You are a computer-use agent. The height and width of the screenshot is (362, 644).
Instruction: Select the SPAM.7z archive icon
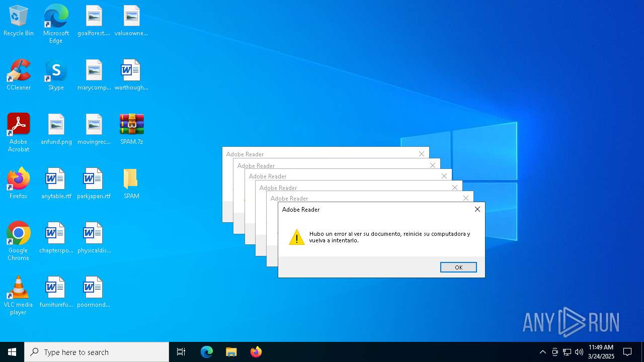tap(131, 130)
